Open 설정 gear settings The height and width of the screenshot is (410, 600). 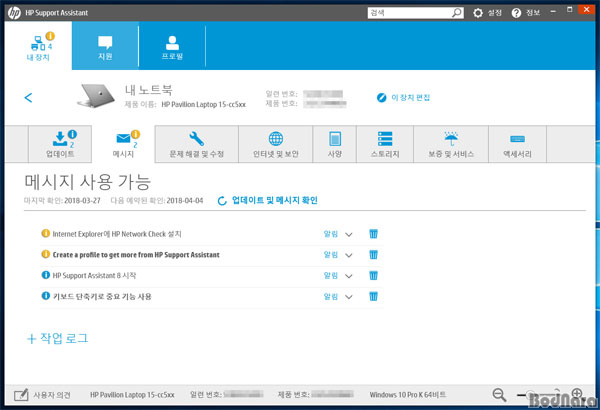click(487, 13)
